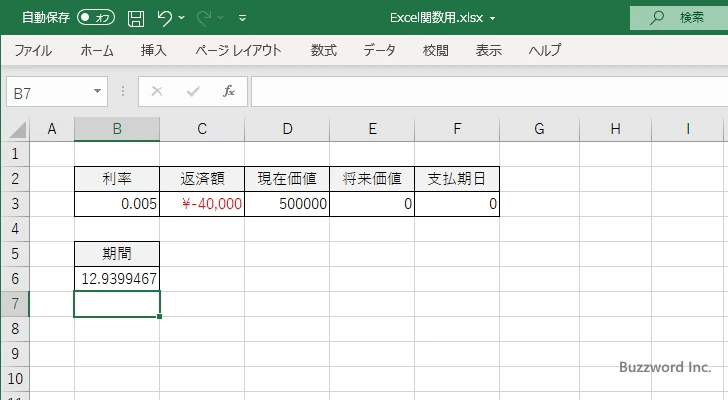Select row 1 header
Image resolution: width=728 pixels, height=400 pixels.
click(x=15, y=154)
